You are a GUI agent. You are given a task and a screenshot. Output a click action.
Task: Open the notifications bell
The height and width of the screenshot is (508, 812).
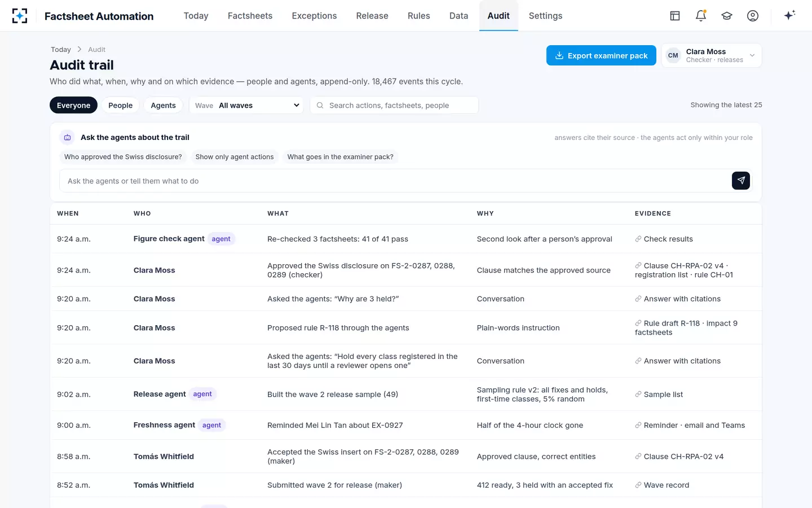click(x=701, y=16)
